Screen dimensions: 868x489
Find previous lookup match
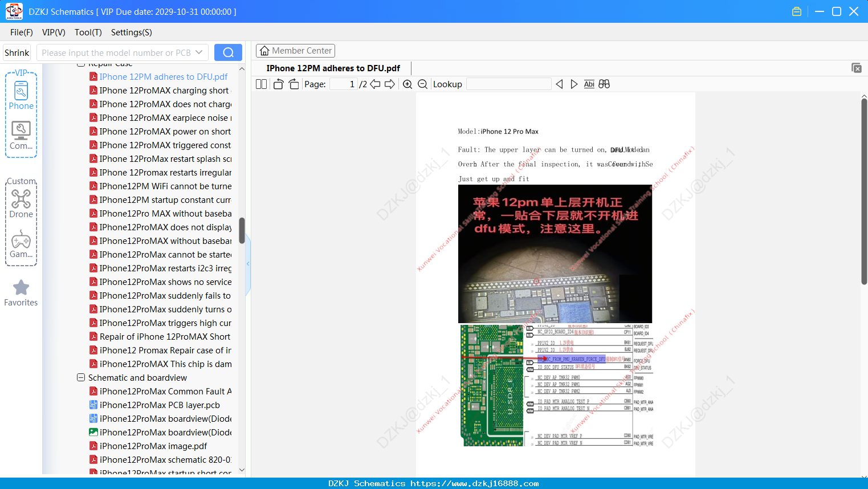pyautogui.click(x=559, y=84)
